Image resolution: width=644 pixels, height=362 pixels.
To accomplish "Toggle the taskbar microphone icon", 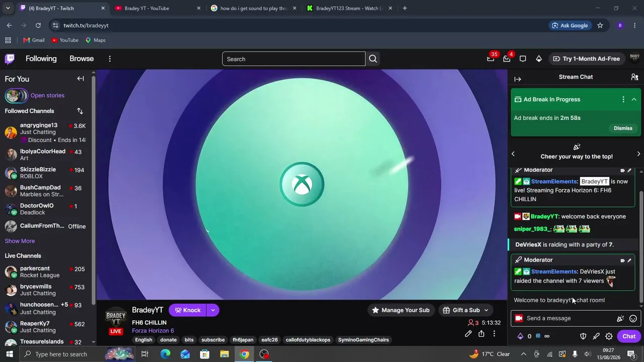I will (x=575, y=354).
